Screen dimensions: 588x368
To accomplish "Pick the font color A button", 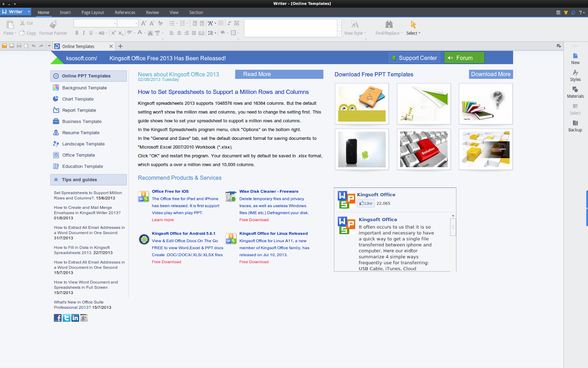I will point(140,33).
